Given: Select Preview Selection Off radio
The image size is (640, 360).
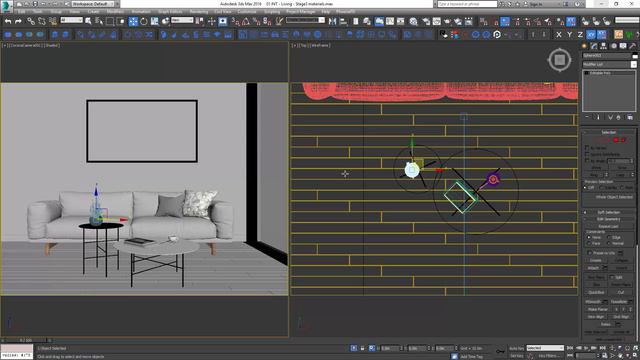Looking at the screenshot, I should point(585,187).
